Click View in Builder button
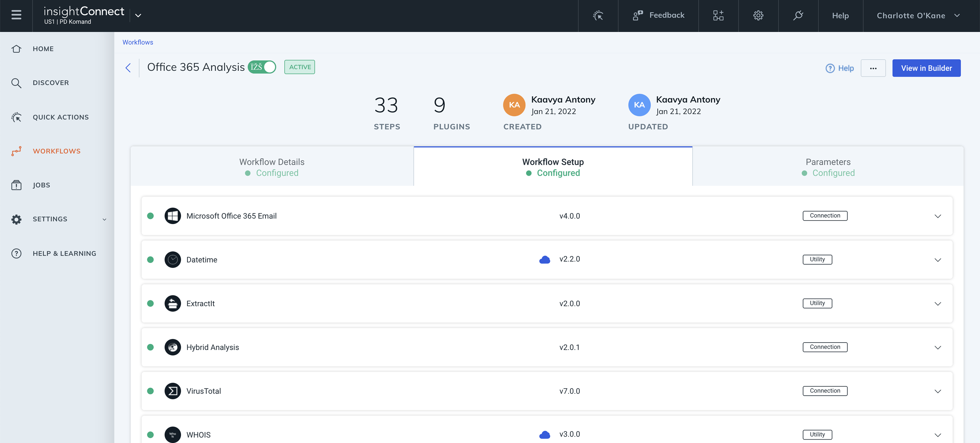 coord(926,68)
